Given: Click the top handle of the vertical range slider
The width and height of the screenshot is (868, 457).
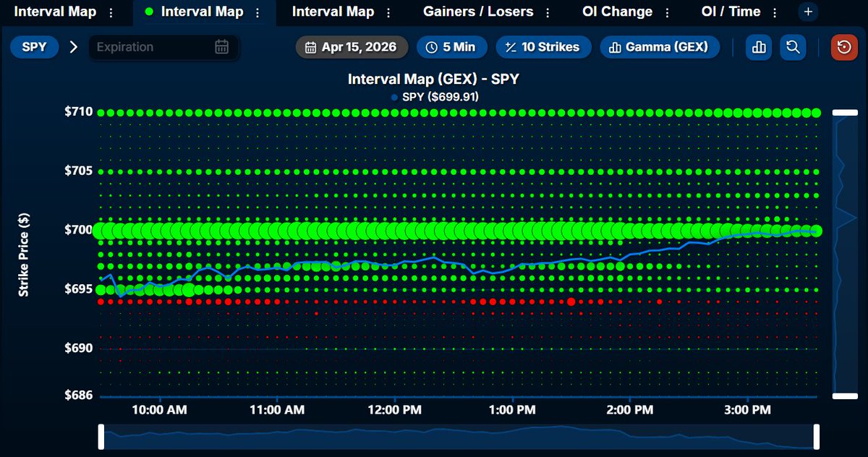Looking at the screenshot, I should click(845, 112).
